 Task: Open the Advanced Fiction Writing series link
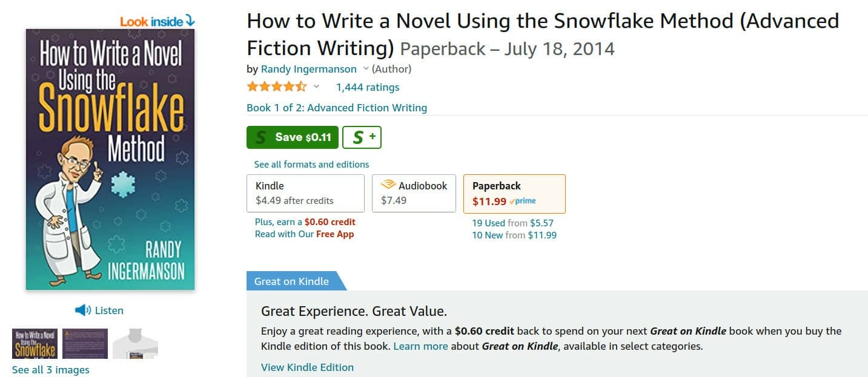coord(336,108)
